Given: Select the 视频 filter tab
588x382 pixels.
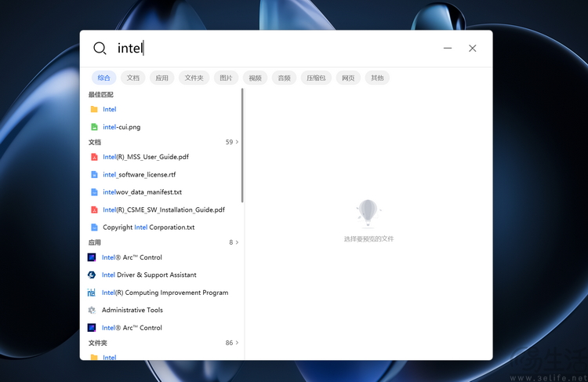Looking at the screenshot, I should point(255,78).
